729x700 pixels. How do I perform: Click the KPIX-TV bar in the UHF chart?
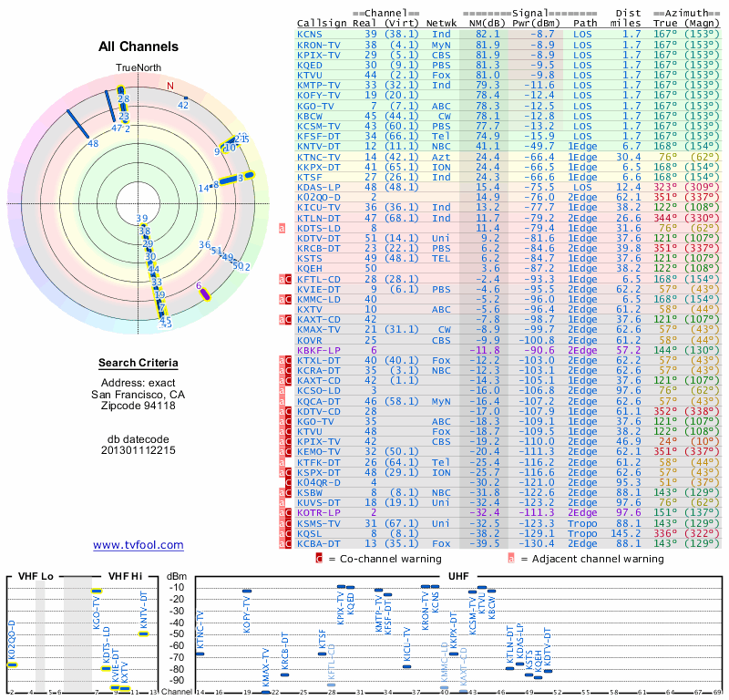coord(341,587)
